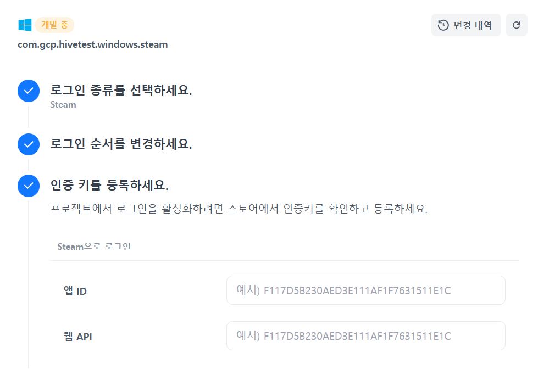Click the Steam subtitle under login type
538x392 pixels.
click(x=63, y=104)
